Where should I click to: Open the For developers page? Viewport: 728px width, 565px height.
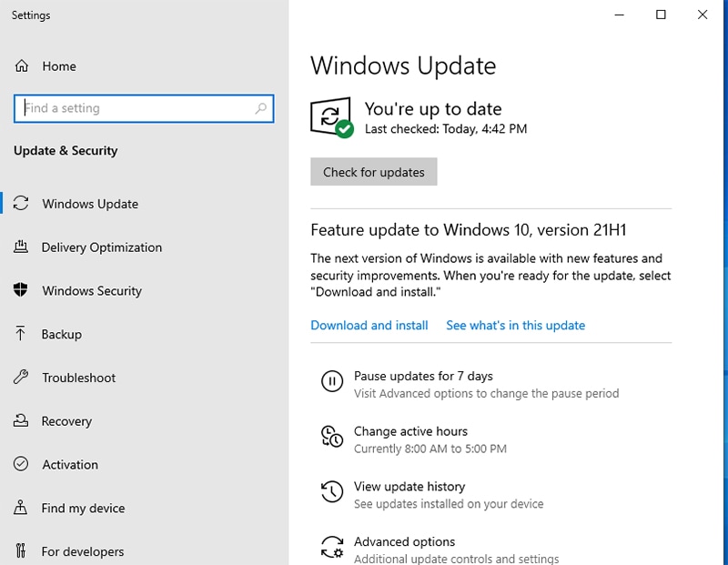click(83, 551)
